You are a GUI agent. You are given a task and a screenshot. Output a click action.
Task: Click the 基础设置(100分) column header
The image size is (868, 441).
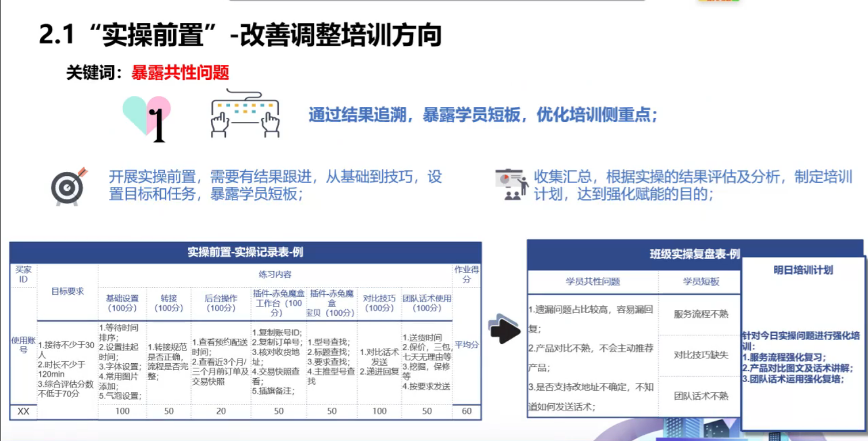(x=122, y=303)
